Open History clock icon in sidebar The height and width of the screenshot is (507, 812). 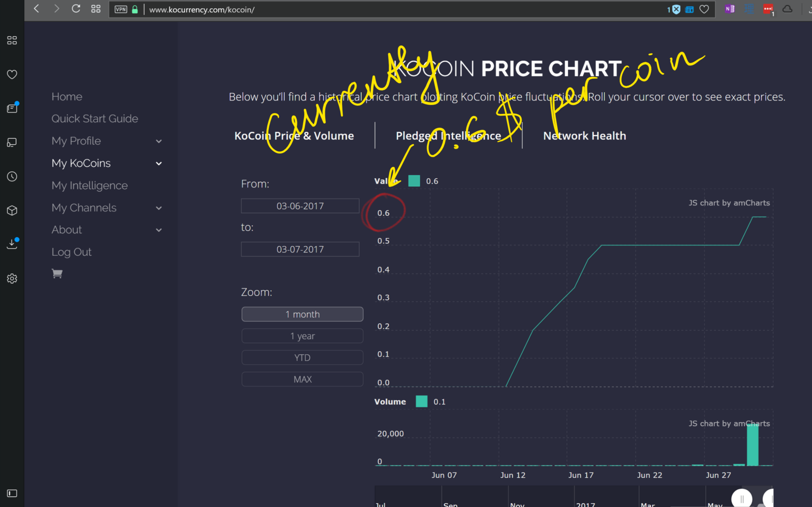pyautogui.click(x=12, y=176)
